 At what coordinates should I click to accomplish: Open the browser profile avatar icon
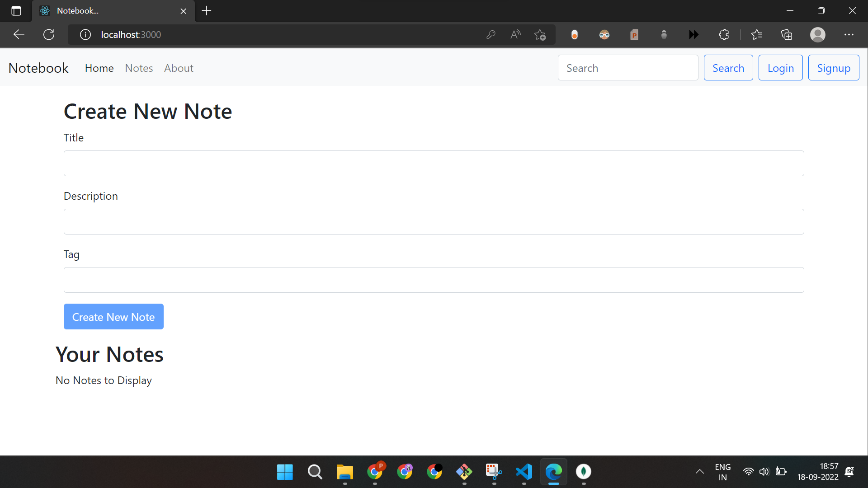pyautogui.click(x=818, y=34)
